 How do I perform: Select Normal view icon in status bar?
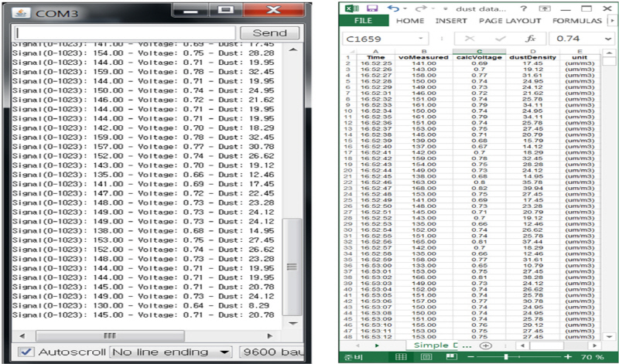pos(401,357)
